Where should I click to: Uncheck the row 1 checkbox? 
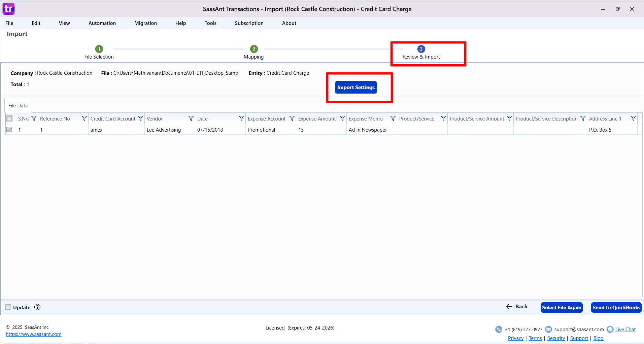[9, 130]
